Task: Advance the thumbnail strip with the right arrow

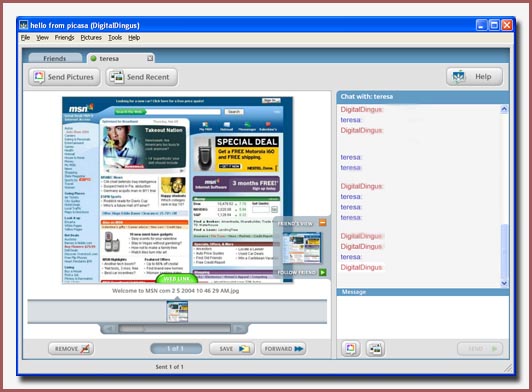Action: (x=239, y=329)
